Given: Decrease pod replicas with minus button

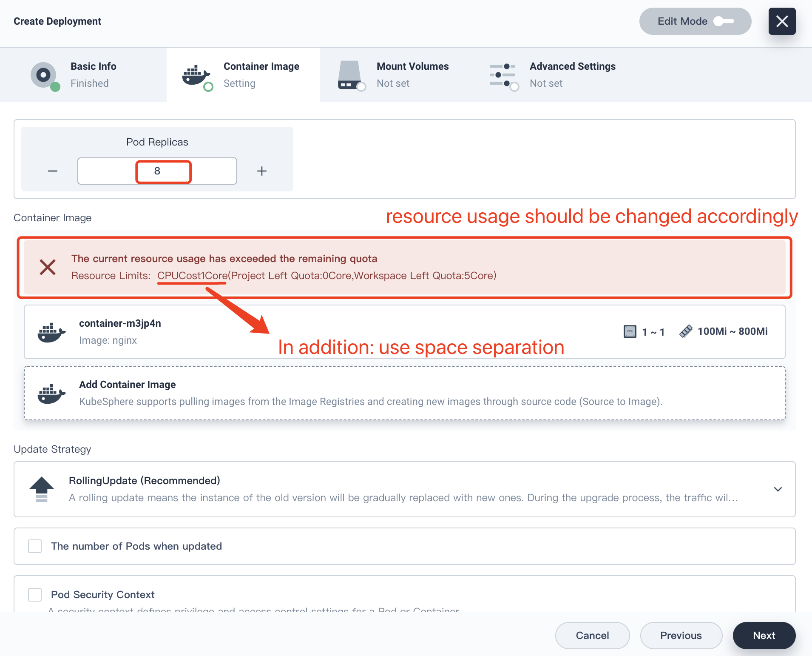Looking at the screenshot, I should tap(53, 171).
